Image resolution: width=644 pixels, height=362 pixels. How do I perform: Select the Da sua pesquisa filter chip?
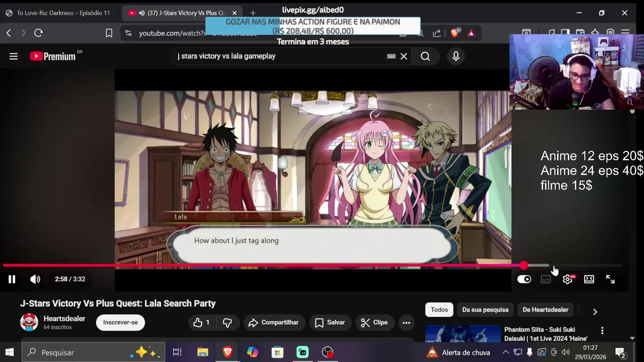(x=485, y=310)
